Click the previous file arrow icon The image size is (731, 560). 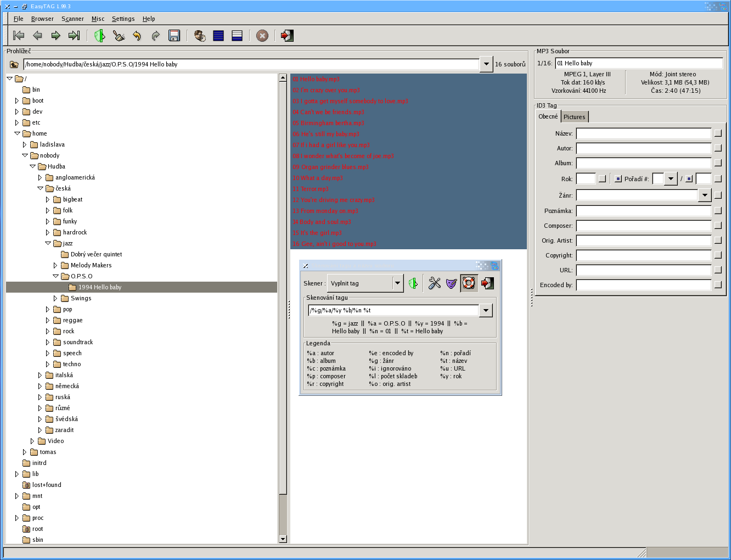(37, 36)
